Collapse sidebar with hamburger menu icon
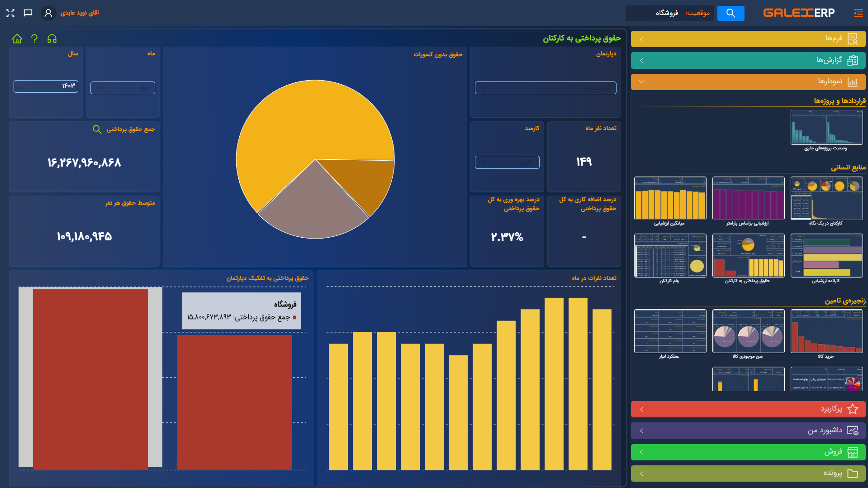Viewport: 868px width, 488px height. 858,13
